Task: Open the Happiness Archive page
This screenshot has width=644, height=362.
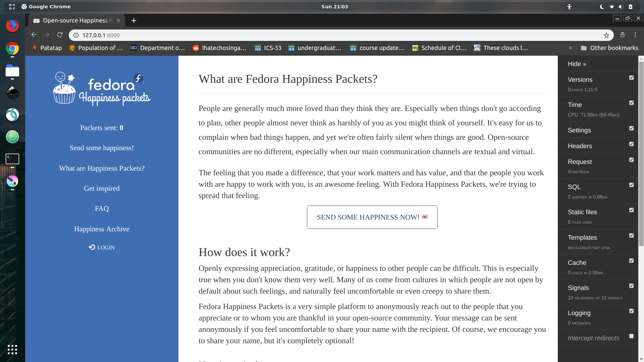Action: 102,229
